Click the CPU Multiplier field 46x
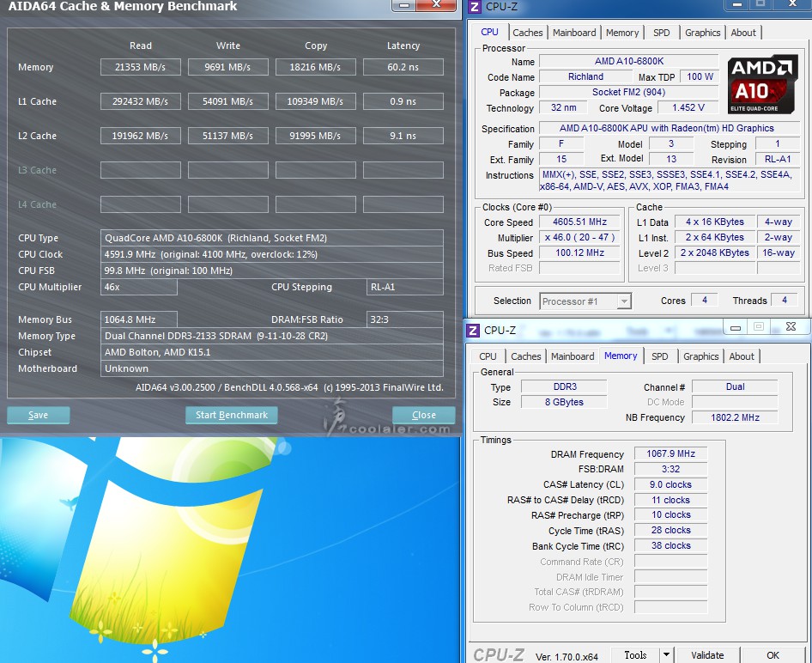Screen dimensions: 812x663 [x=139, y=287]
